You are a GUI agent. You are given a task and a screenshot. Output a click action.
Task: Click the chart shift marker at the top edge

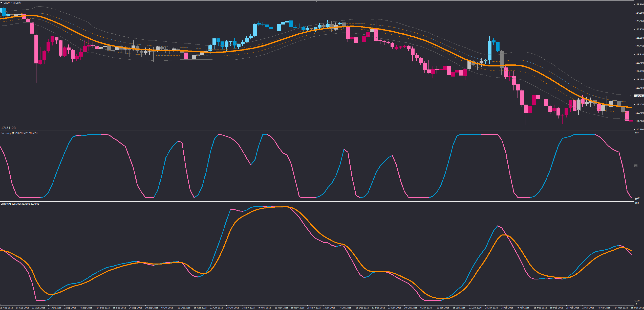tap(316, 1)
